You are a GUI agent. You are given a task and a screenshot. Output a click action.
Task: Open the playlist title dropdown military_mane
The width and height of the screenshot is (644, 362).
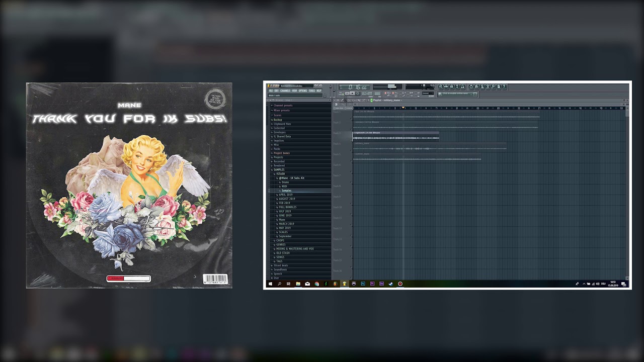(387, 100)
